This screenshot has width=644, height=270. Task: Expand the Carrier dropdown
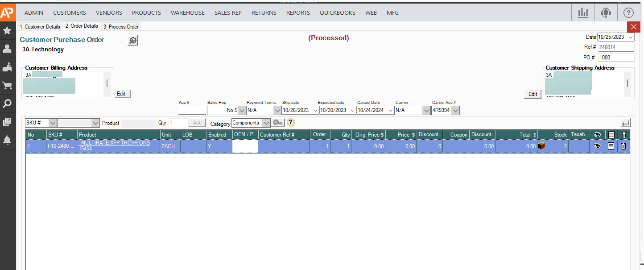point(425,110)
